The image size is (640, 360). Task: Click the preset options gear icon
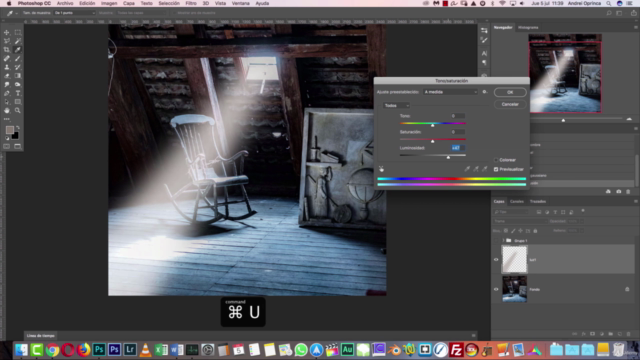484,92
